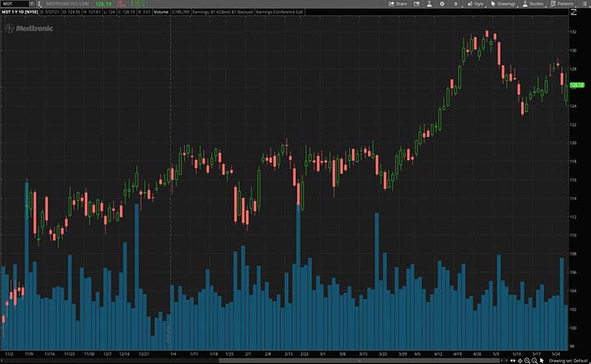
Task: Click the camera snapshot icon
Action: (x=417, y=4)
